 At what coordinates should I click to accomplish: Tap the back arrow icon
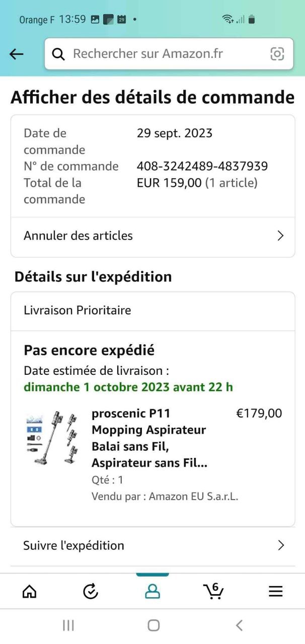(x=17, y=54)
